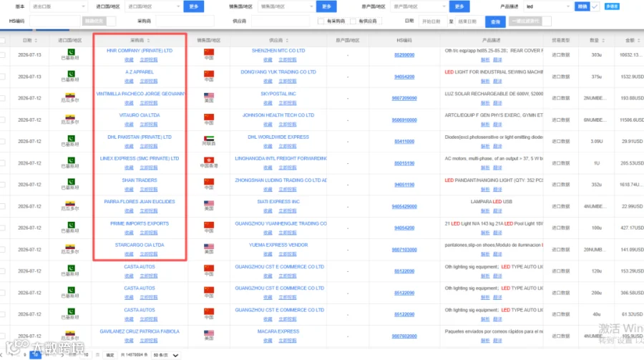Image resolution: width=644 pixels, height=360 pixels.
Task: Click the 结束日期 date field
Action: tap(467, 21)
